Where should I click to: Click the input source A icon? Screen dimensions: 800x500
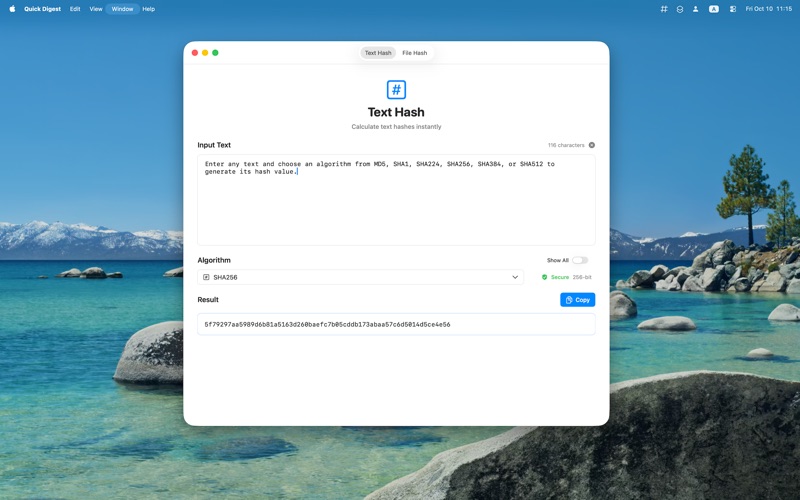(x=714, y=9)
